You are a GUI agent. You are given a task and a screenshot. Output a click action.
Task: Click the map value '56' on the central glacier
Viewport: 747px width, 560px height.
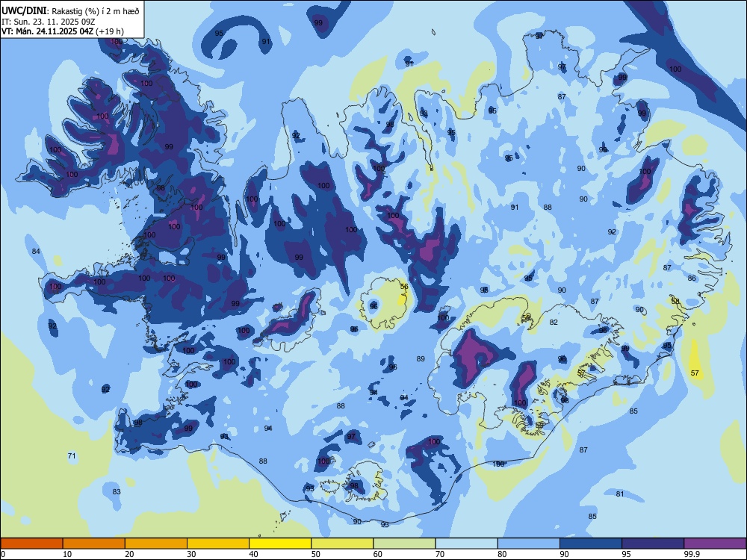coord(404,286)
